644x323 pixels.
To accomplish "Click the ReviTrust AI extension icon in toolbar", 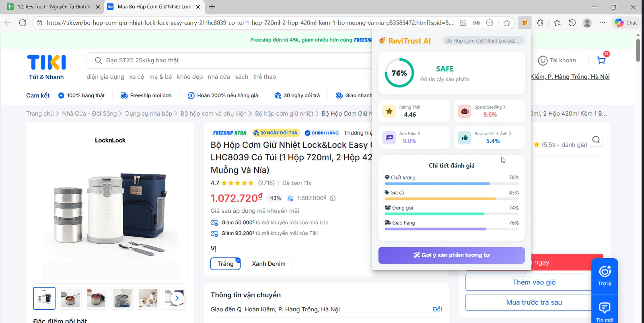I will 525,23.
